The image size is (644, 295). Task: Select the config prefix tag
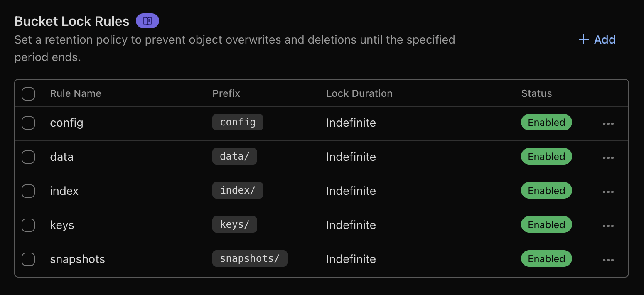coord(238,122)
